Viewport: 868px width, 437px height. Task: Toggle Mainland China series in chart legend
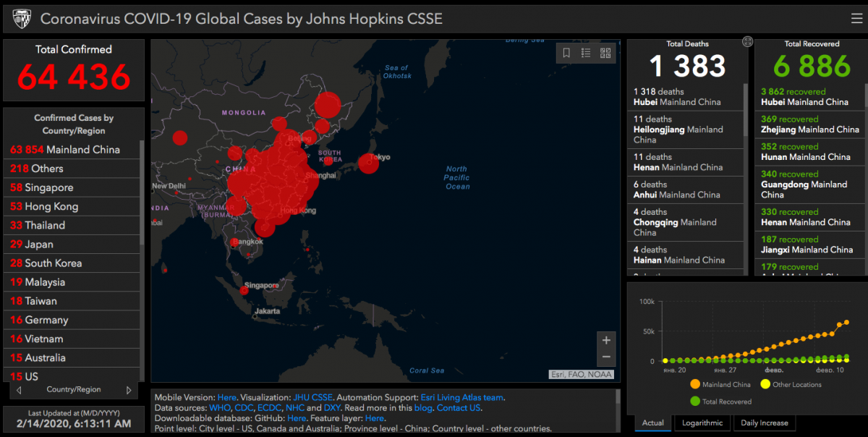[720, 384]
